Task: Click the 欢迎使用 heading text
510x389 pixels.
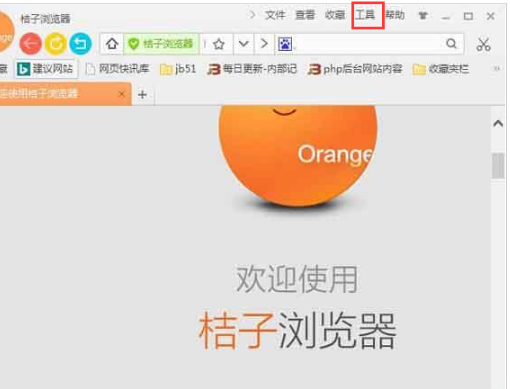Action: tap(297, 279)
